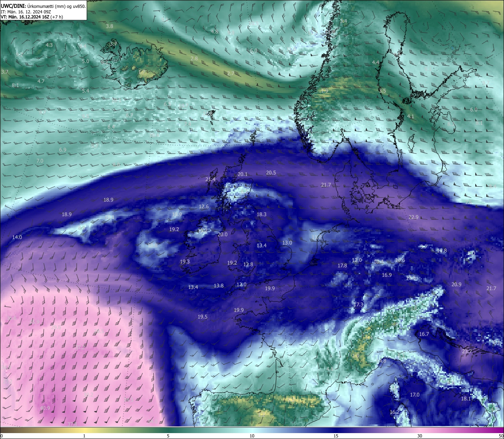Click the 40.9 value in the pink area
The height and width of the screenshot is (439, 504).
tap(45, 408)
